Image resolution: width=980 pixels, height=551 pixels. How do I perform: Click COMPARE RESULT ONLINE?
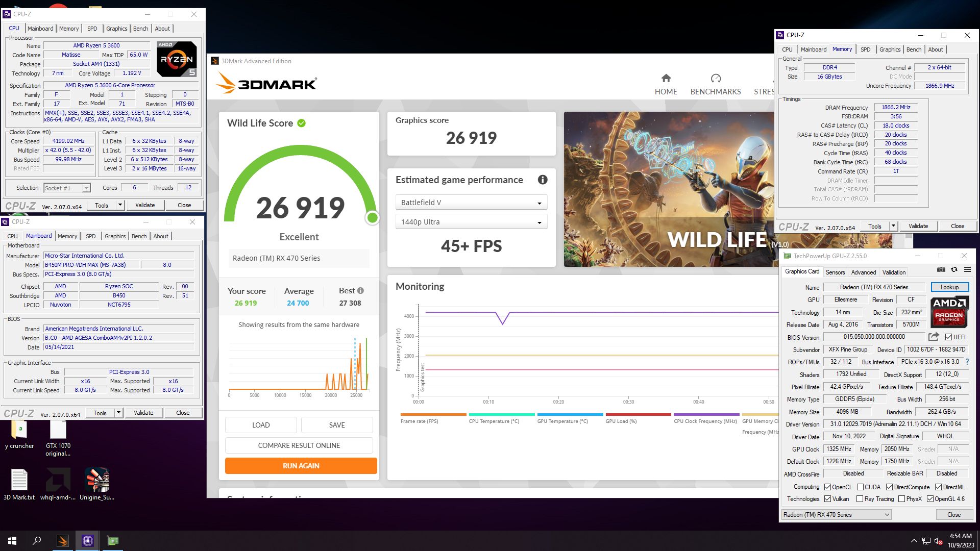[x=299, y=445]
